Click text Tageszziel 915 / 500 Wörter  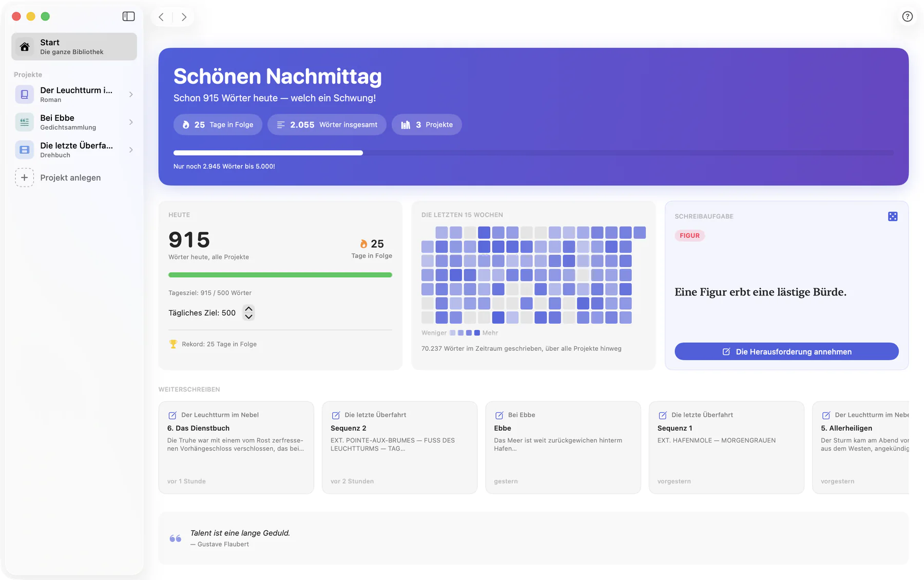[210, 293]
